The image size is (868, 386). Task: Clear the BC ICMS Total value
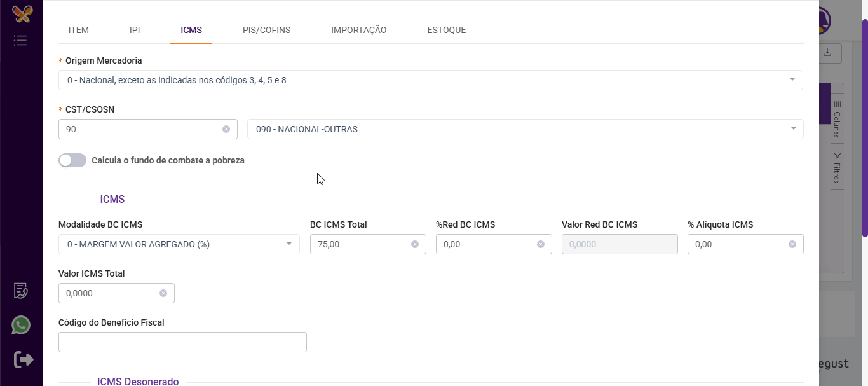click(x=415, y=244)
